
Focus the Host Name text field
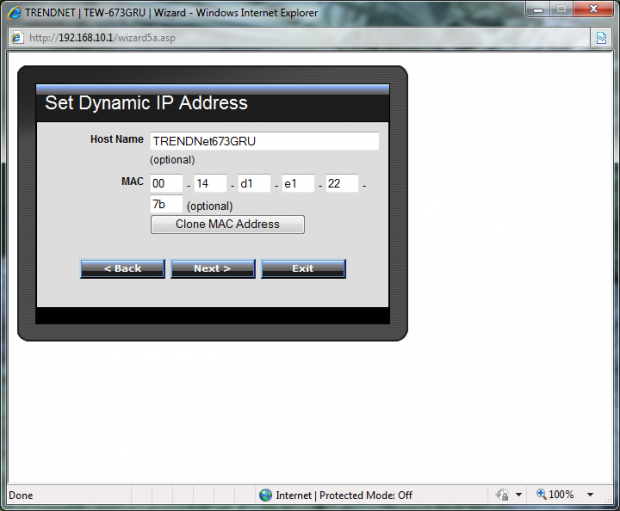[x=265, y=141]
